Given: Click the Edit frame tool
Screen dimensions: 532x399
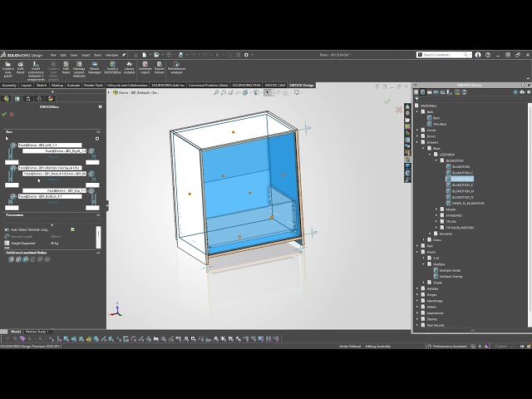Looking at the screenshot, I should tap(66, 68).
